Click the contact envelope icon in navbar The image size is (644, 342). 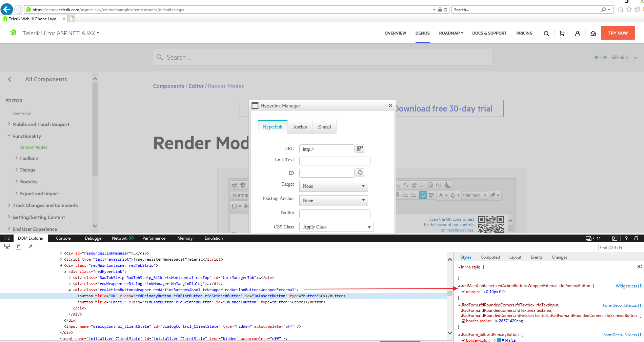click(x=593, y=33)
